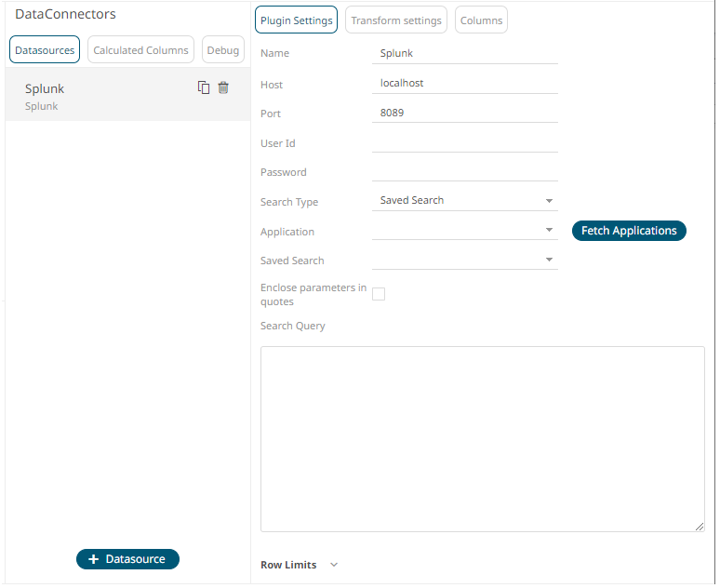Screen dimensions: 720x588
Task: Delete the Splunk datasource via trash icon
Action: [223, 87]
